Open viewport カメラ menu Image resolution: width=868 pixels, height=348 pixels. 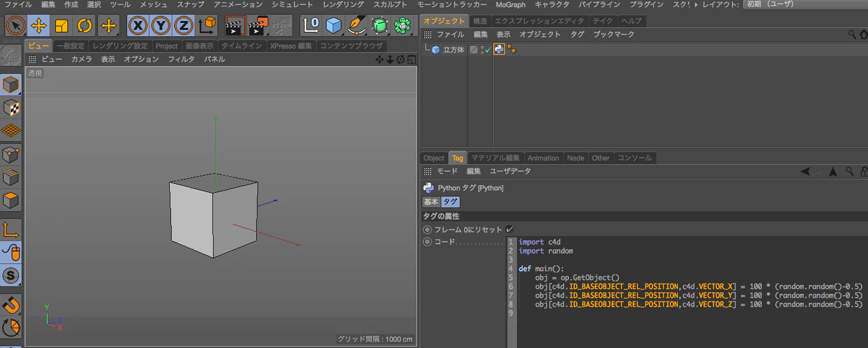[81, 59]
